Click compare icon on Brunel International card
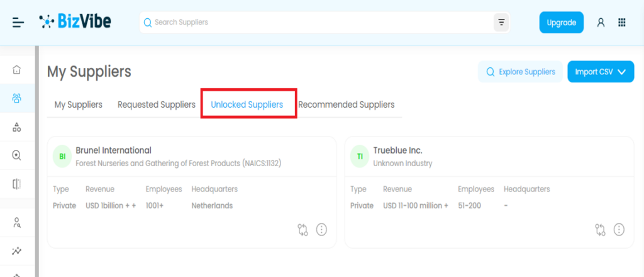This screenshot has width=644, height=277. [x=303, y=230]
